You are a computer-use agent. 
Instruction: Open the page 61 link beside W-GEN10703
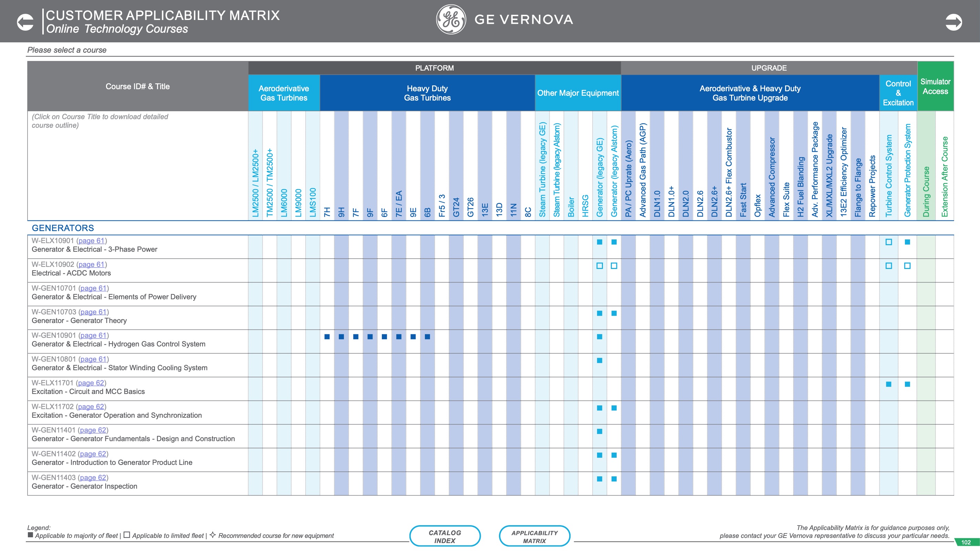click(93, 312)
